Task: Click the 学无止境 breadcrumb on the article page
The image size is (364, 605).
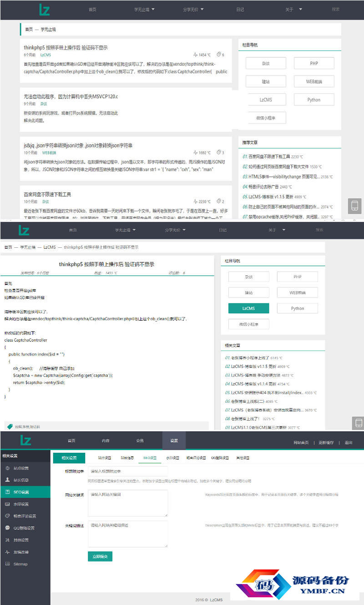Action: tap(28, 247)
